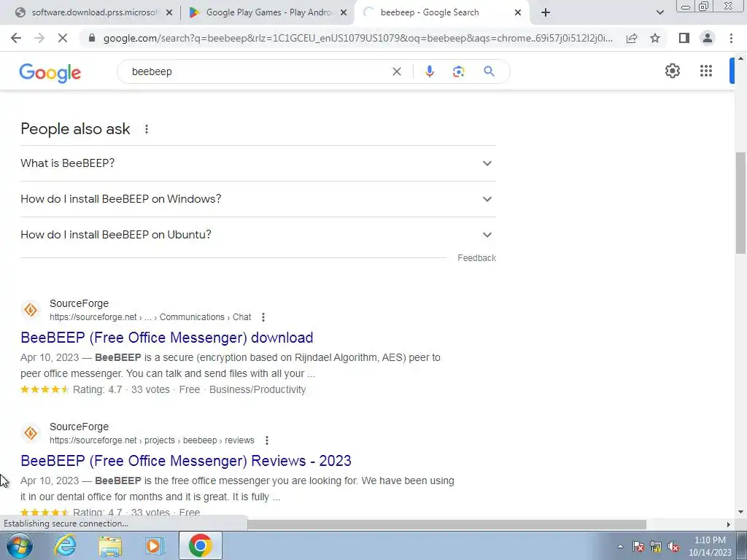The width and height of the screenshot is (747, 560).
Task: Open Chrome three-dot menu
Action: click(x=731, y=38)
